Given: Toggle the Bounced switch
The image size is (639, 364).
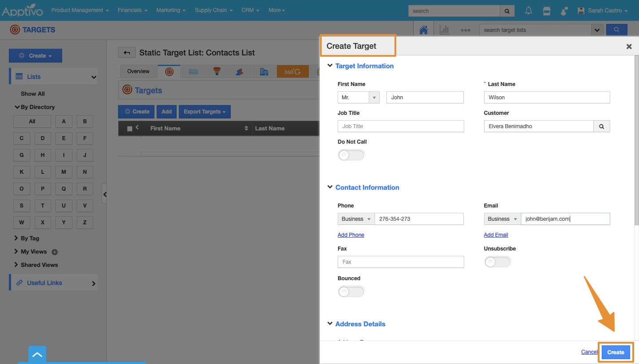Looking at the screenshot, I should [x=351, y=292].
